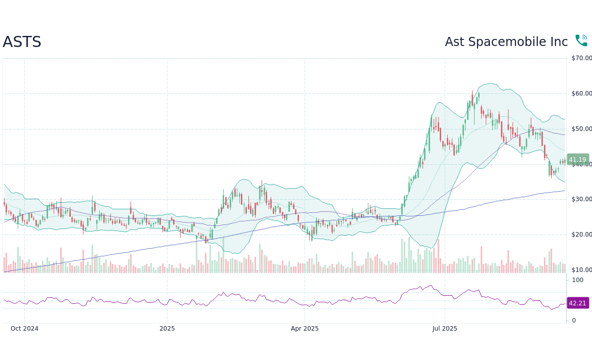Click the 2025 date axis label
The height and width of the screenshot is (364, 592).
click(167, 329)
